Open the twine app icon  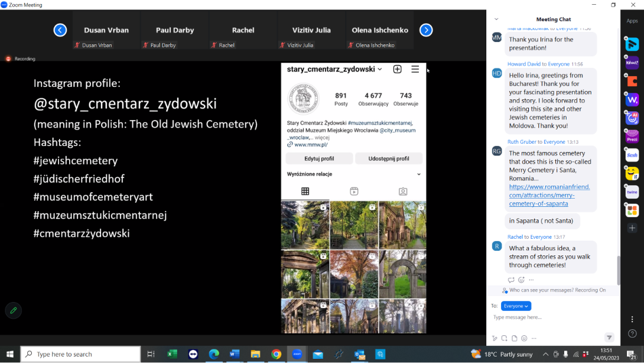[x=632, y=192]
